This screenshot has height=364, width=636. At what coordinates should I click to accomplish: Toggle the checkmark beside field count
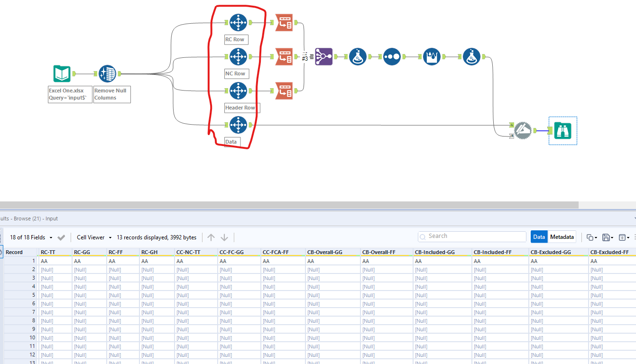point(61,237)
